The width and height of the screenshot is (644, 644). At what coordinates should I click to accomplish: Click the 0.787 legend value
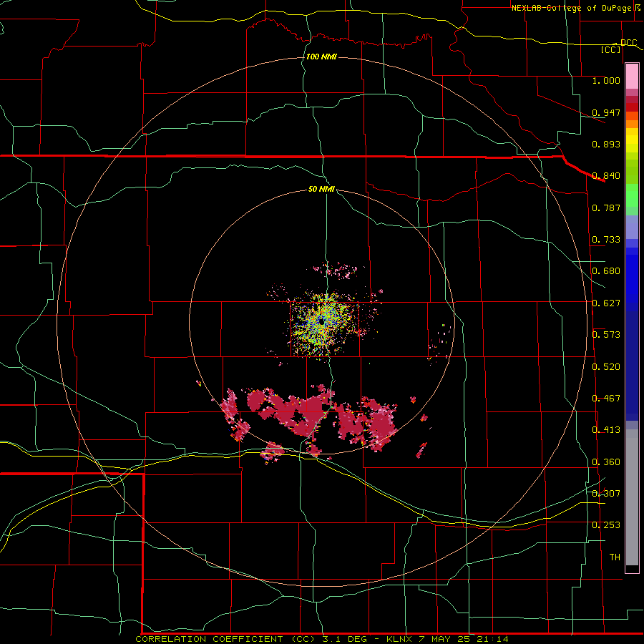[606, 208]
